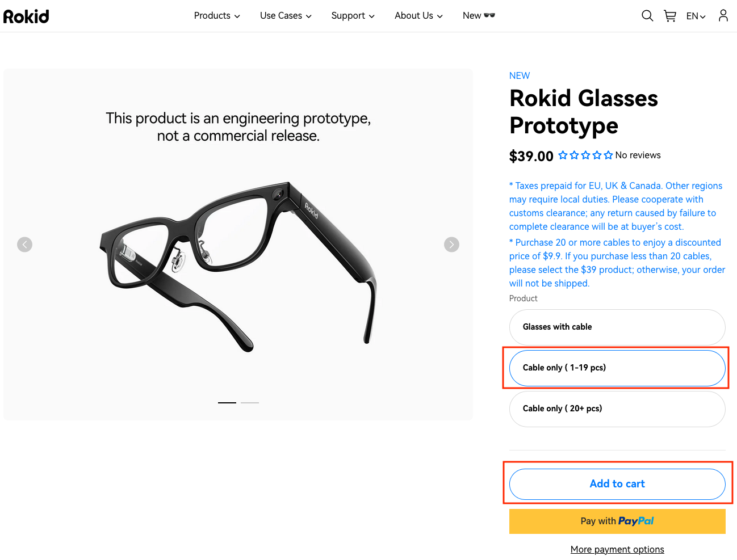Switch to second slide indicator
The image size is (737, 560).
click(250, 402)
